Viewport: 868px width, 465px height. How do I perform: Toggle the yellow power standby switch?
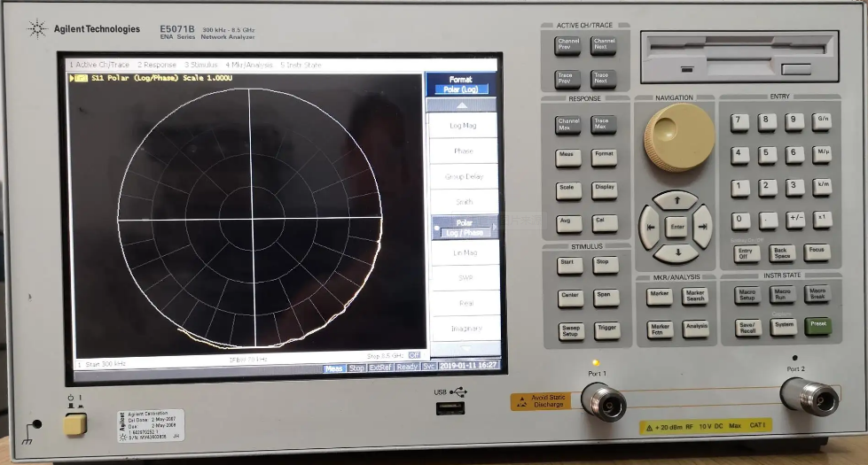point(75,424)
